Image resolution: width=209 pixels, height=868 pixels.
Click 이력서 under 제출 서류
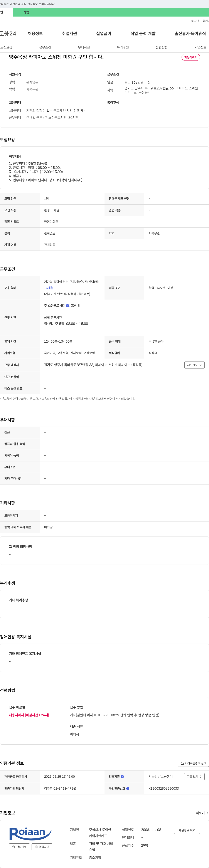click(74, 734)
